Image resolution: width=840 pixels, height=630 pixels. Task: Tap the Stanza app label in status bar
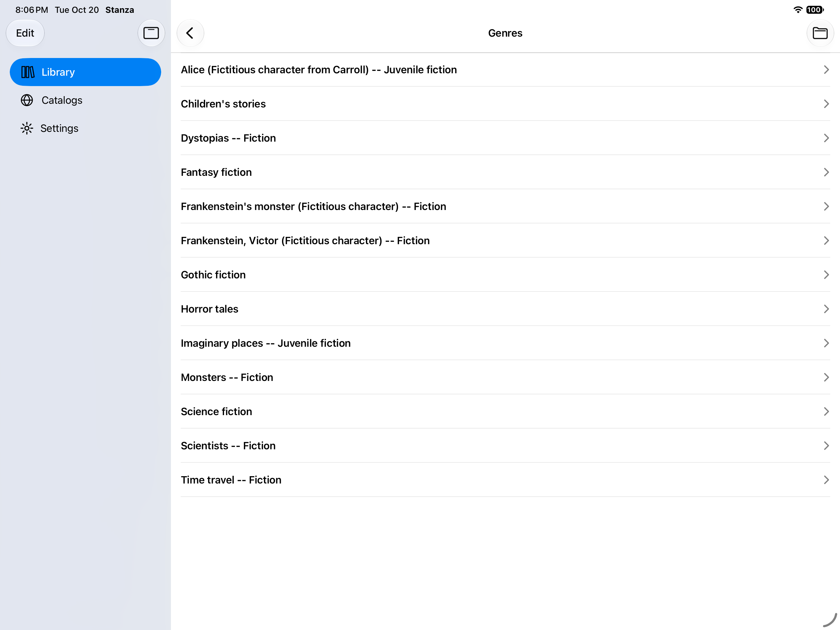click(x=120, y=10)
